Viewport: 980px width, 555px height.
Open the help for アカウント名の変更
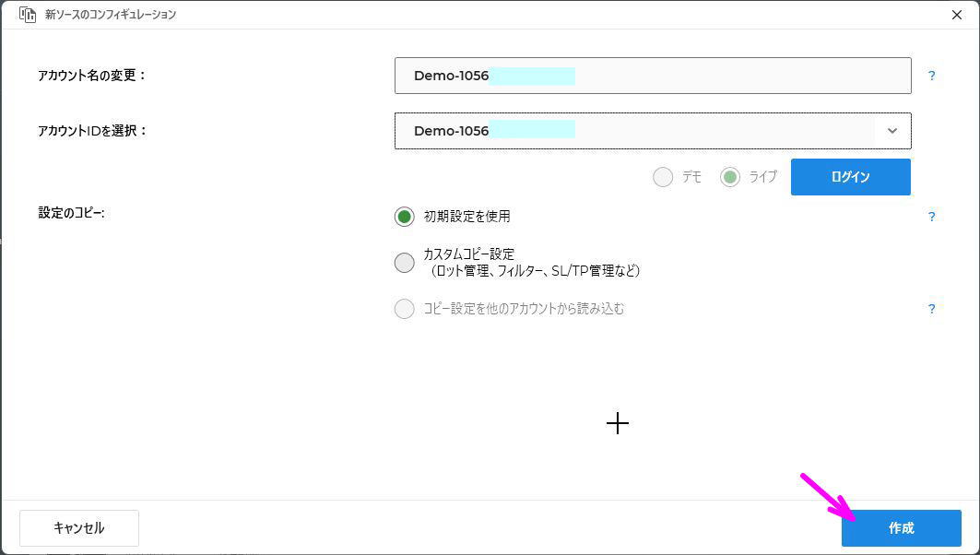click(931, 76)
